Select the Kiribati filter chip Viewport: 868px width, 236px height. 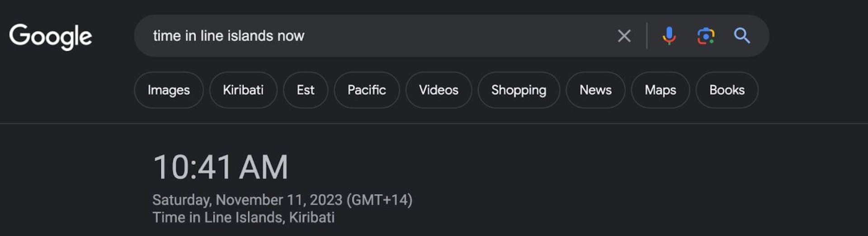(x=243, y=90)
